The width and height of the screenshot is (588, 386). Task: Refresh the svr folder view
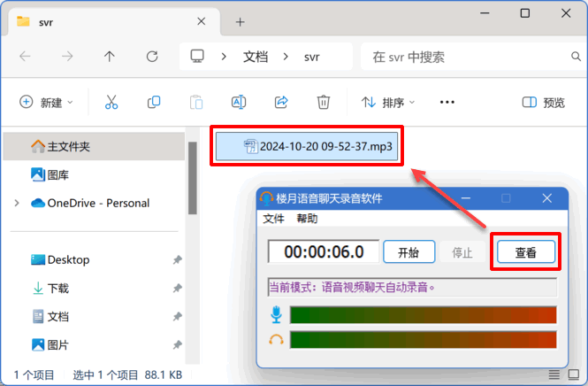coord(152,57)
